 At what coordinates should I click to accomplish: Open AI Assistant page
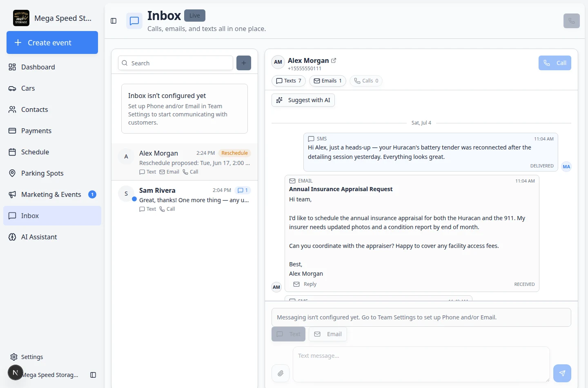click(52, 237)
